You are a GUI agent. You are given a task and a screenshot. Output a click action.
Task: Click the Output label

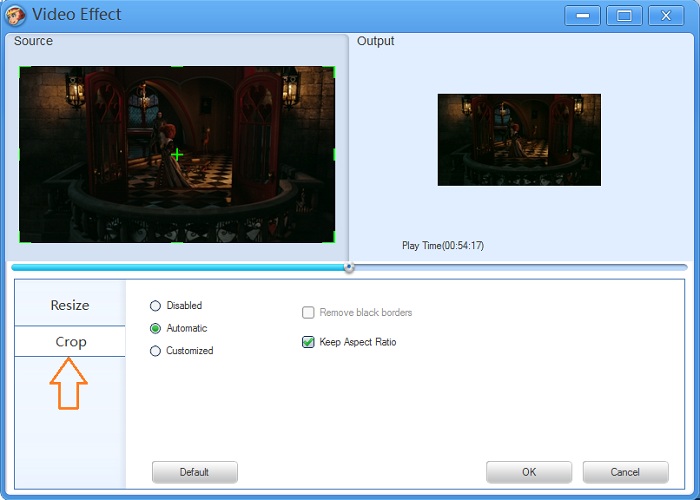click(x=375, y=41)
